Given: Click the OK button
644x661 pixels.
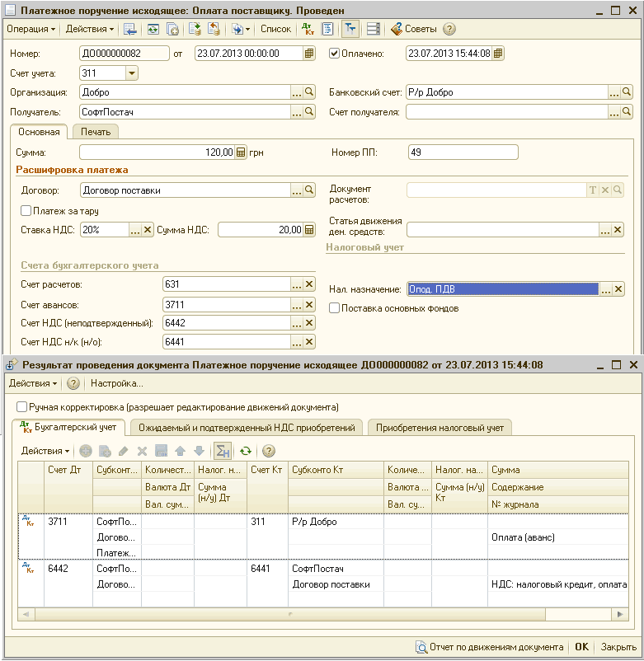Looking at the screenshot, I should (x=581, y=647).
